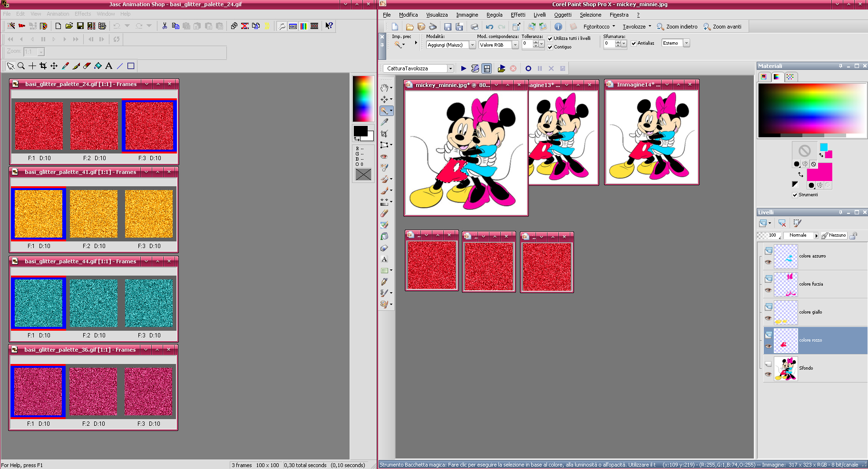Toggle visibility eye of Sfondo layer
Image resolution: width=868 pixels, height=469 pixels.
(x=768, y=374)
